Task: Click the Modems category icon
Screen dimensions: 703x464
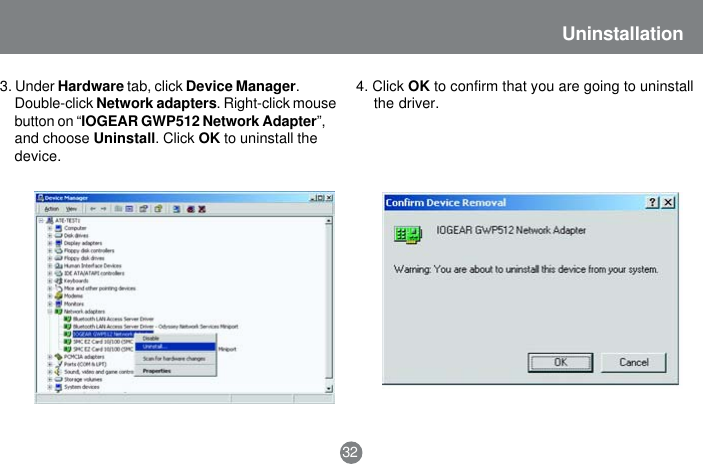Action: click(58, 296)
